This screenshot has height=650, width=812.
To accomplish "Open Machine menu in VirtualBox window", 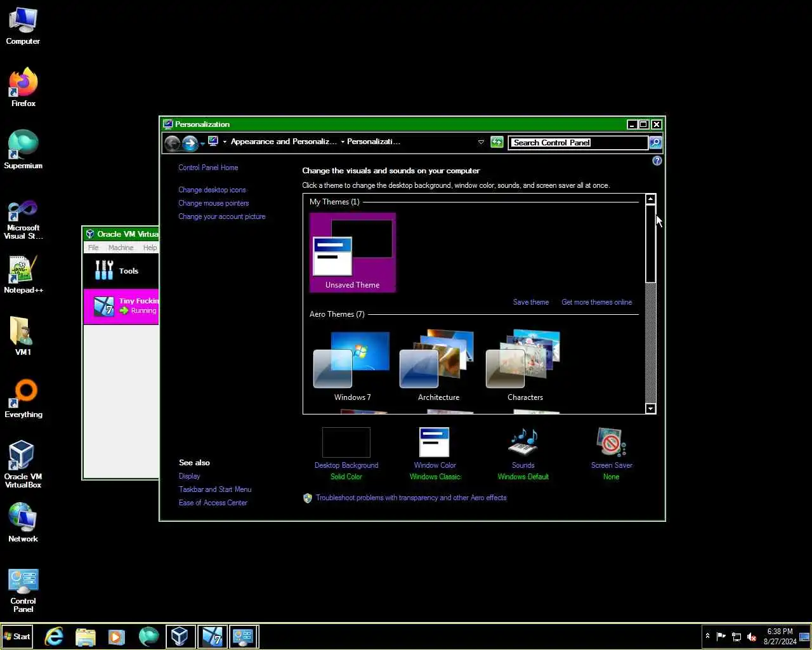I will tap(121, 248).
